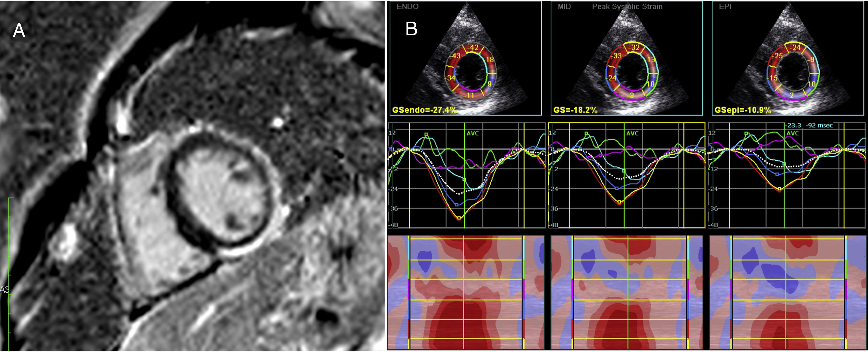Click yellow curve minimum marker in ENDO graph
Image resolution: width=868 pixels, height=352 pixels.
[459, 218]
